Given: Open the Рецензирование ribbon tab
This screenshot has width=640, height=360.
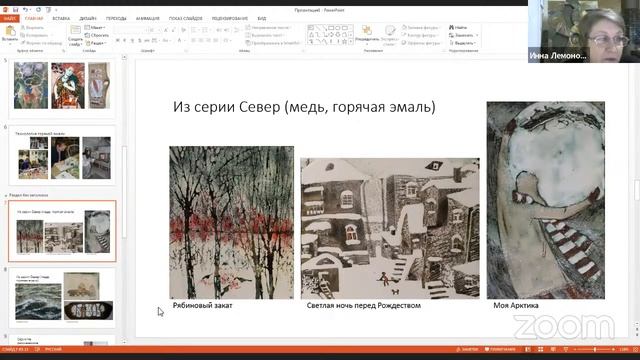Looking at the screenshot, I should [x=230, y=18].
